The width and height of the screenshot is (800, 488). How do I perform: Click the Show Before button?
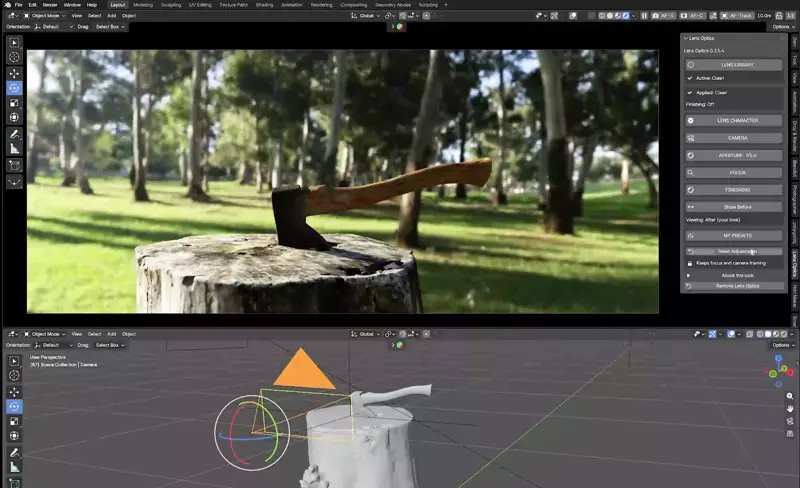pos(734,207)
